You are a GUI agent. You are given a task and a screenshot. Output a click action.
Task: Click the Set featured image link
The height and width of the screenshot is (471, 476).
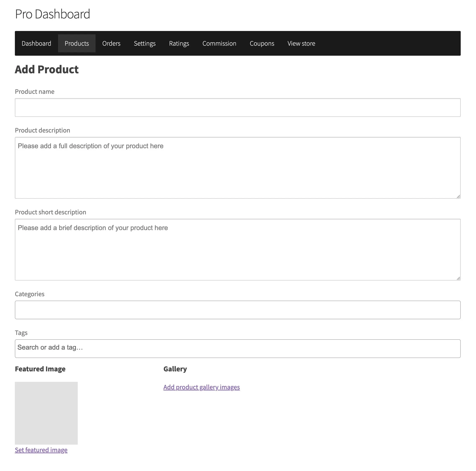click(41, 450)
